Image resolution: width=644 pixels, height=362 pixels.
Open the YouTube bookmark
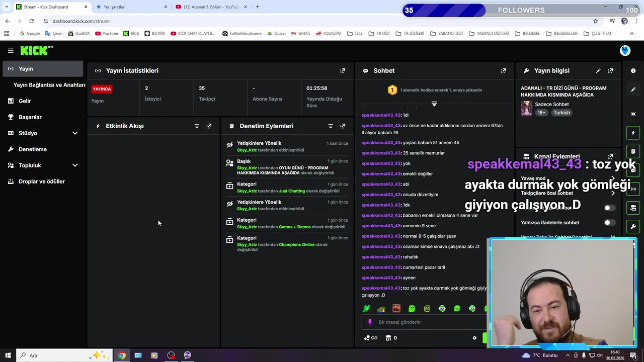tap(107, 34)
